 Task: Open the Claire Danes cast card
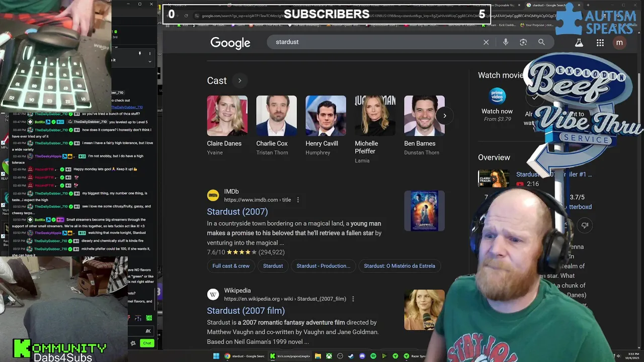pyautogui.click(x=227, y=126)
